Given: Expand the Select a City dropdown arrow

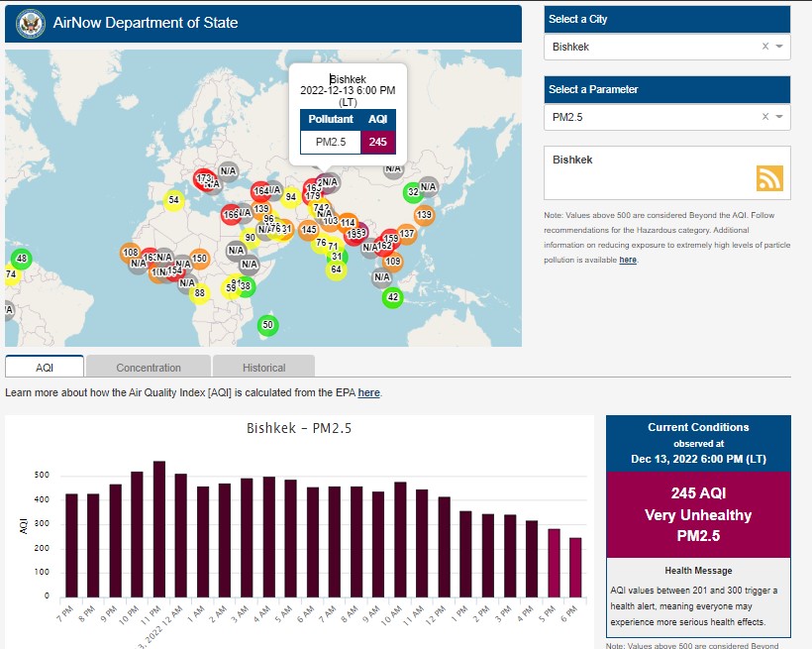Looking at the screenshot, I should point(779,47).
